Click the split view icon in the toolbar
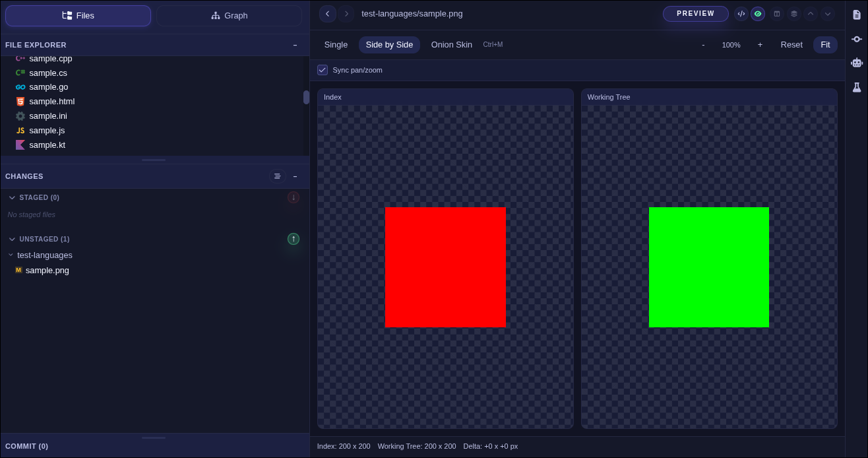The height and width of the screenshot is (458, 868). click(x=776, y=13)
